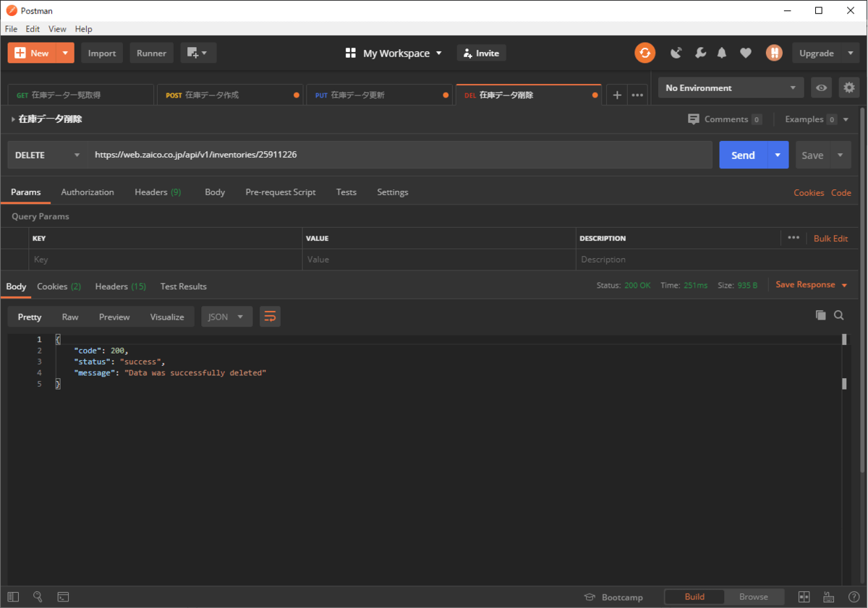Screen dimensions: 868x608
Task: Open Save button dropdown arrow
Action: click(x=840, y=155)
